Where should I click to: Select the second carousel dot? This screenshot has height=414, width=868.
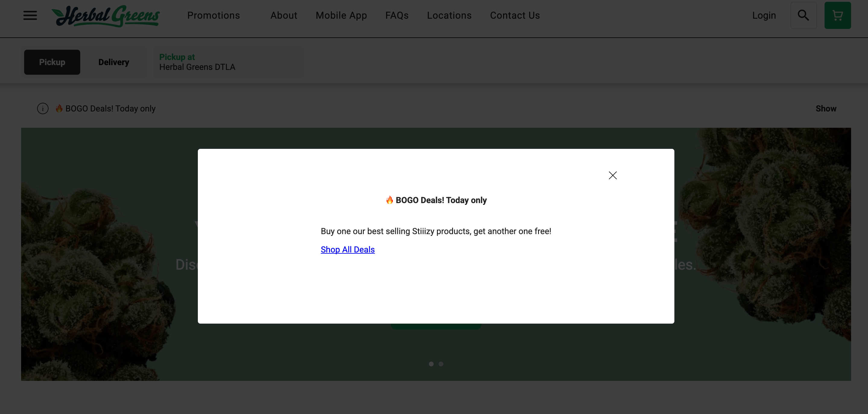pyautogui.click(x=441, y=364)
